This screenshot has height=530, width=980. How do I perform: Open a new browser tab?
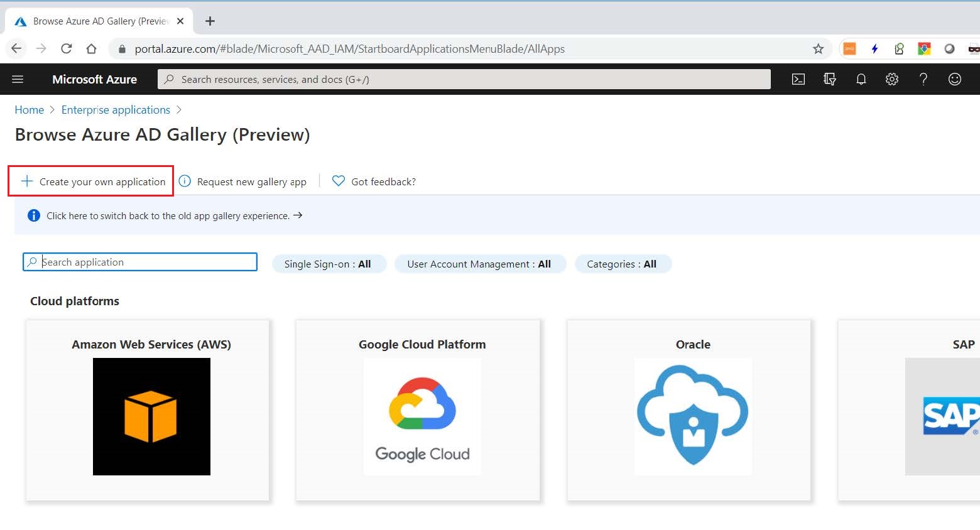pyautogui.click(x=210, y=21)
